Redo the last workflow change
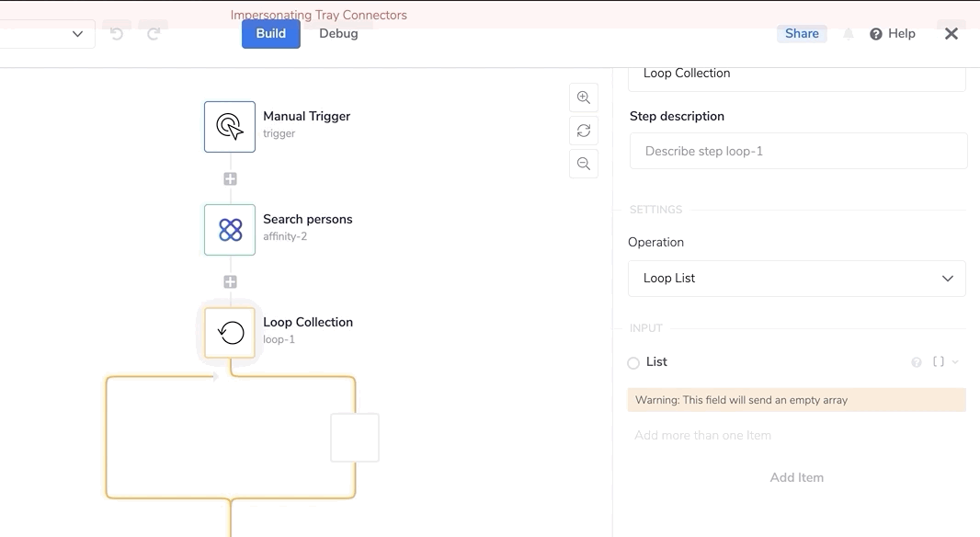The height and width of the screenshot is (537, 980). click(154, 34)
